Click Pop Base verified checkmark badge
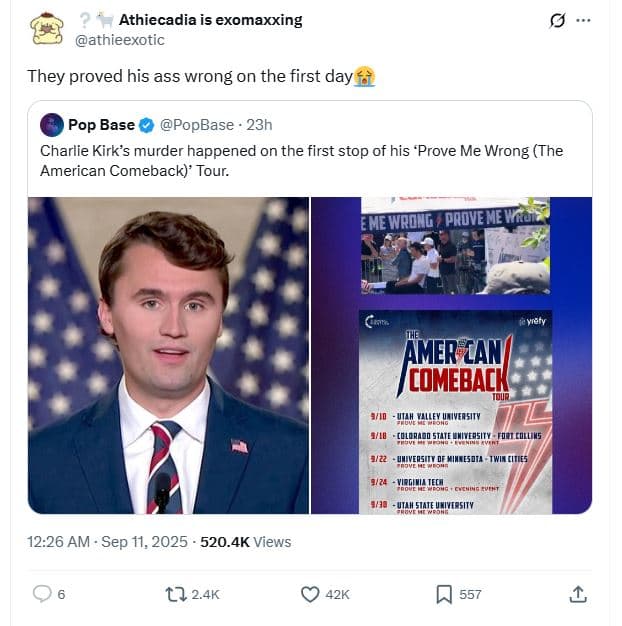 pyautogui.click(x=146, y=125)
